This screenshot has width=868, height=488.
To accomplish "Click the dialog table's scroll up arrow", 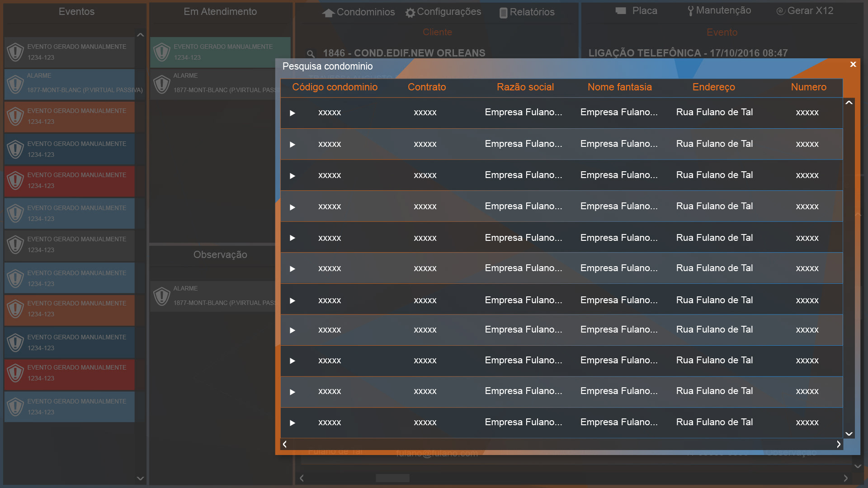I will (849, 103).
